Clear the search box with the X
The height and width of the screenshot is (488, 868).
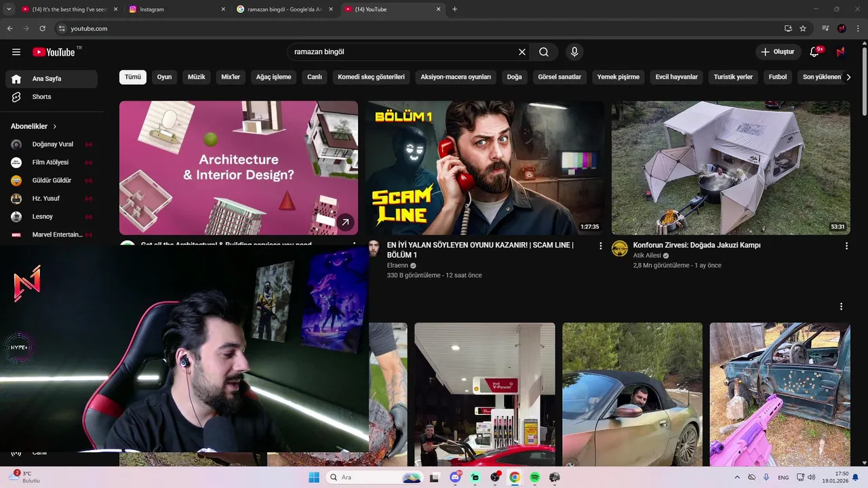point(522,52)
